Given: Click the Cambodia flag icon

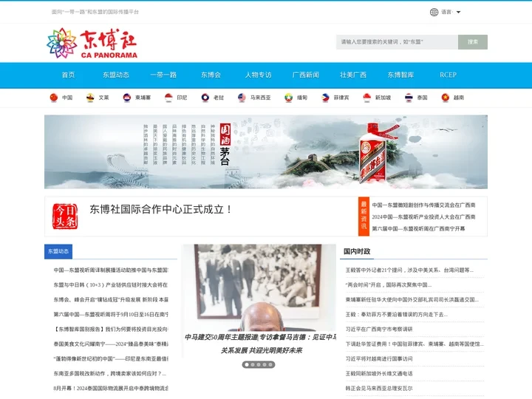Looking at the screenshot, I should [127, 98].
